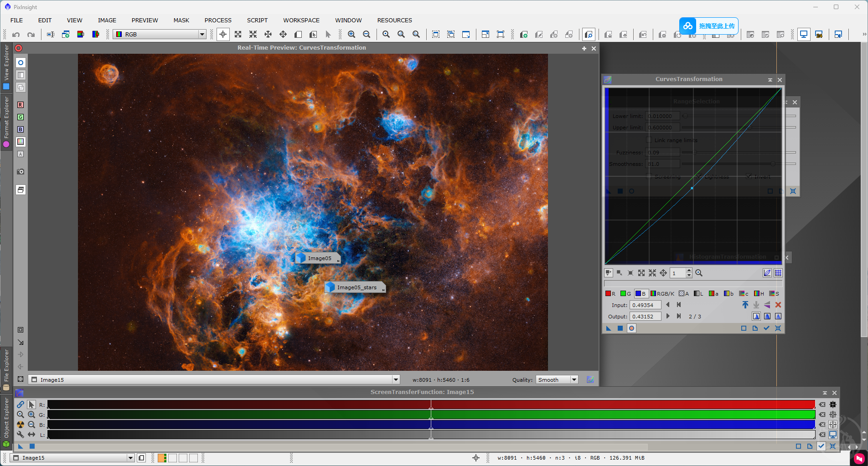Click the Undo arrow in the toolbar
Viewport: 868px width, 466px height.
(x=16, y=35)
